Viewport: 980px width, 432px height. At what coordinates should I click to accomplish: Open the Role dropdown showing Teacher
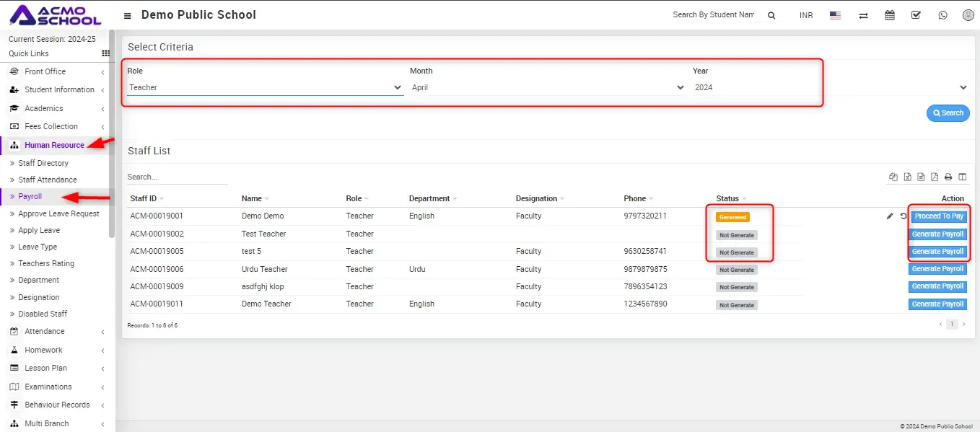(265, 87)
